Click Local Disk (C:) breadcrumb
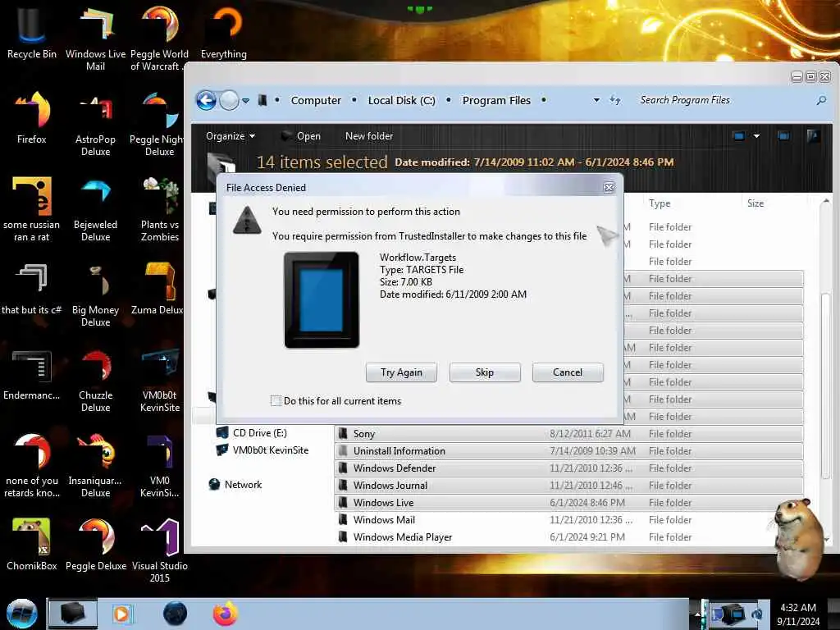The height and width of the screenshot is (630, 840). 401,100
